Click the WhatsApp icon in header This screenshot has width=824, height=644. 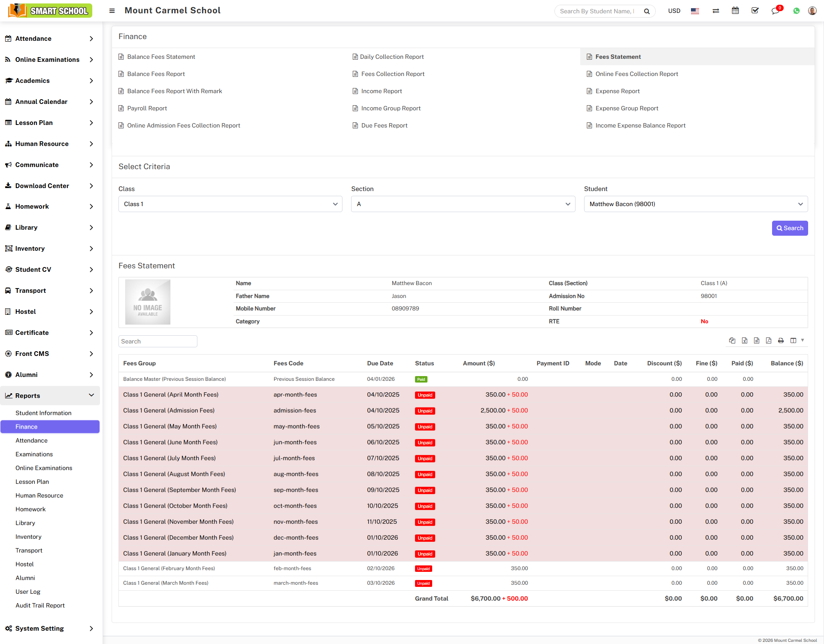coord(797,11)
